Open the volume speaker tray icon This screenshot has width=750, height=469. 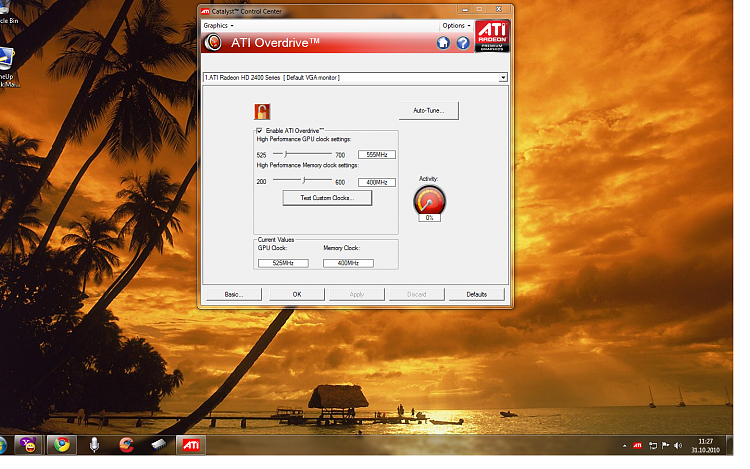(678, 446)
